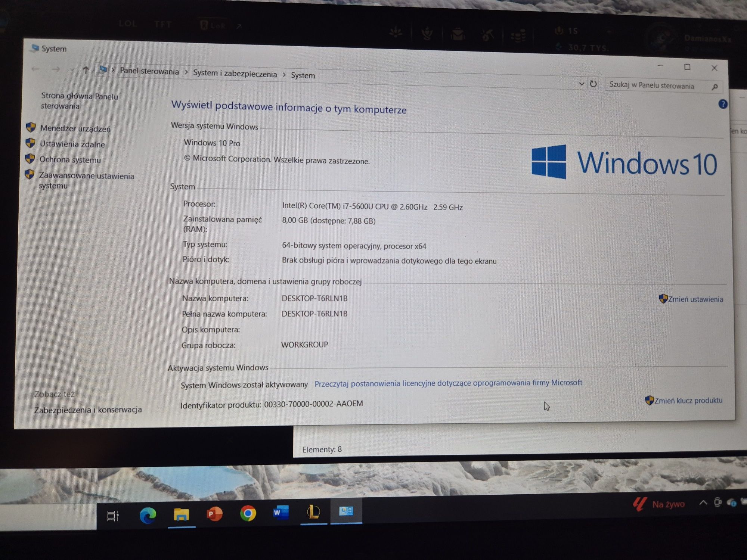Open Ustawienia zdalne link
Screen dimensions: 747x560
[x=72, y=144]
